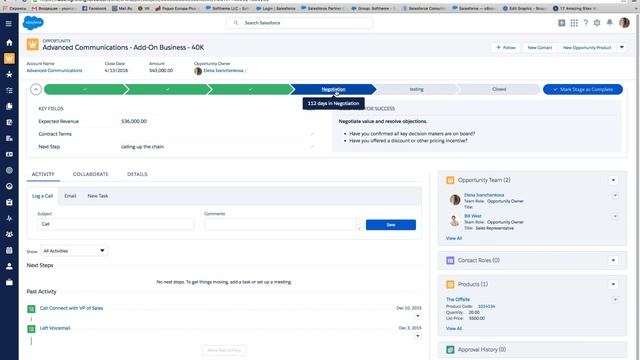Click the Salesforce cloud logo
This screenshot has width=640, height=360.
33,23
